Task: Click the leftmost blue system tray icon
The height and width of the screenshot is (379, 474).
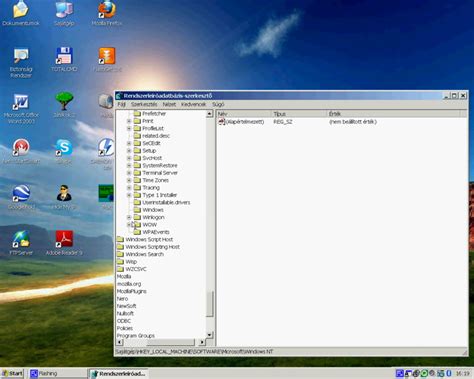Action: pos(399,373)
